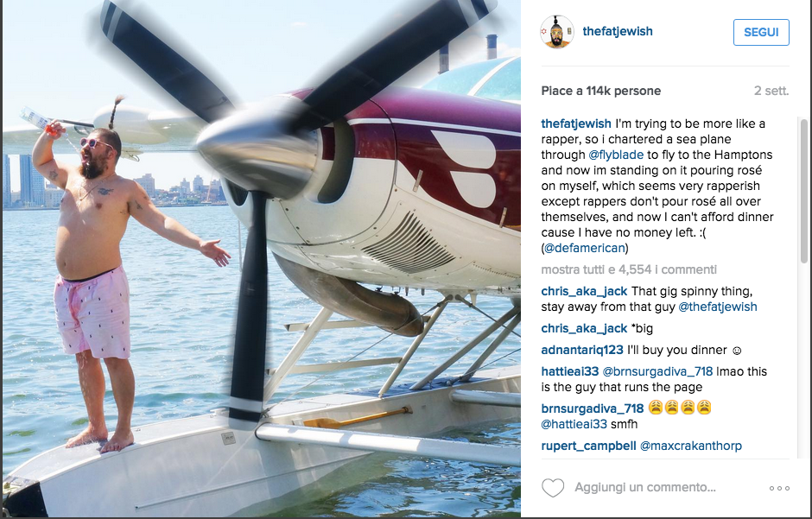
Task: Open adnantariq123 commenter profile
Action: [582, 351]
